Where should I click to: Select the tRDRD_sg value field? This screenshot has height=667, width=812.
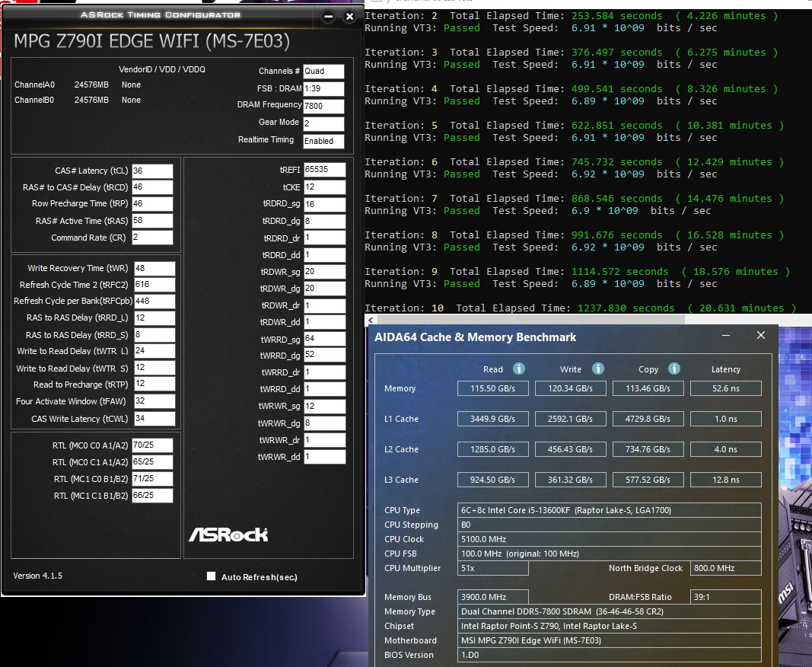tap(324, 204)
